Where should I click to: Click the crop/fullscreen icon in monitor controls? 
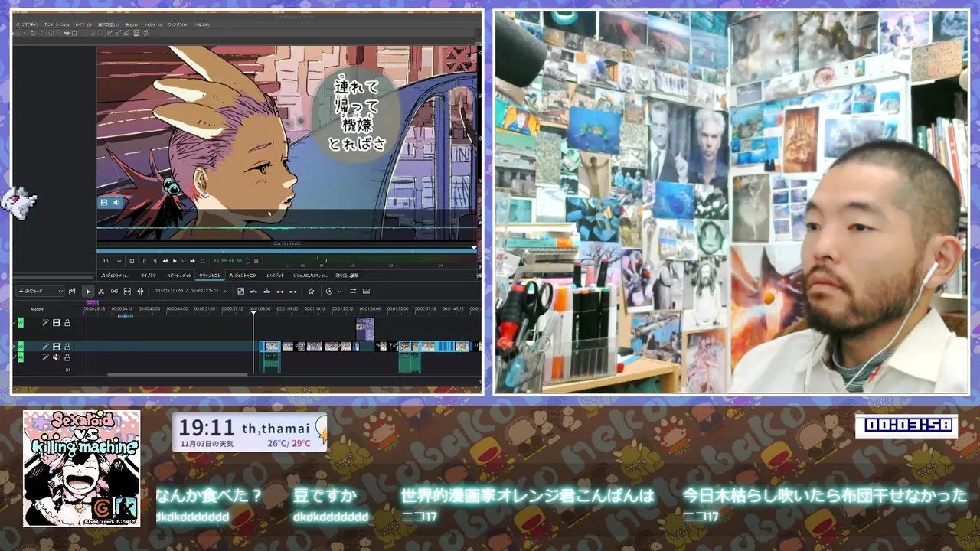click(x=202, y=261)
